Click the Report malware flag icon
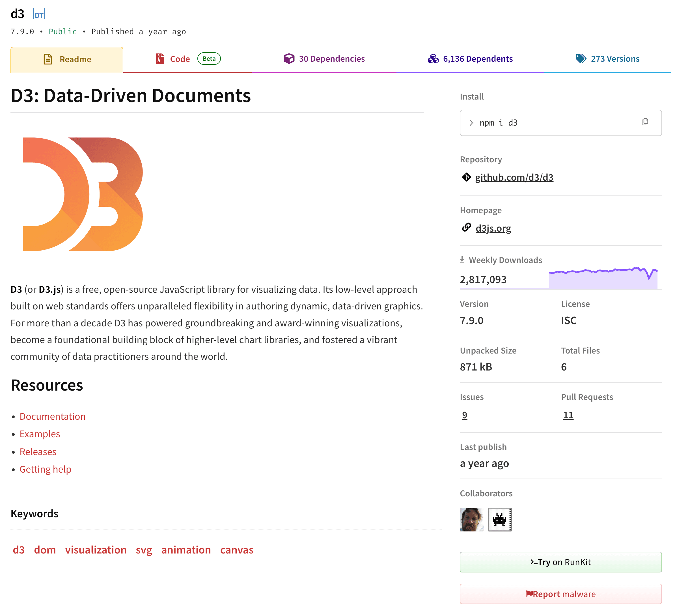The height and width of the screenshot is (616, 677). (529, 594)
